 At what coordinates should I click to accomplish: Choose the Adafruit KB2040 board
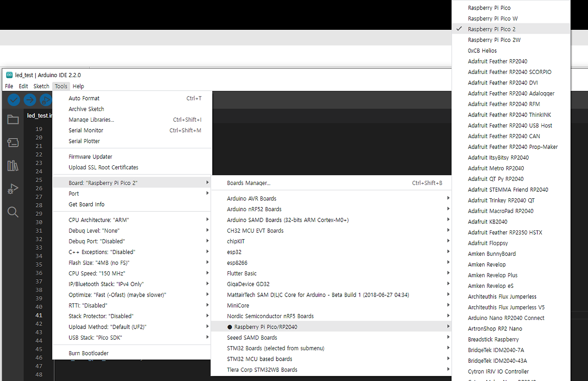(x=511, y=222)
